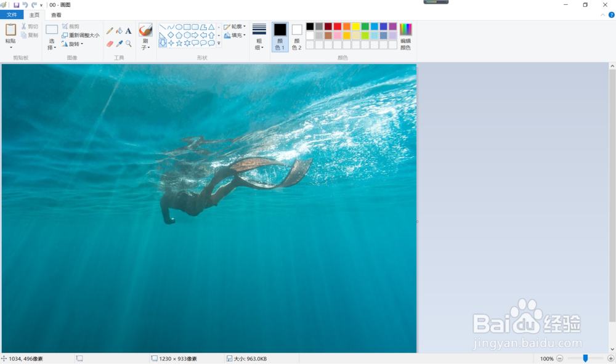This screenshot has height=364, width=616.
Task: Click the rectangular Select tool icon
Action: point(52,30)
